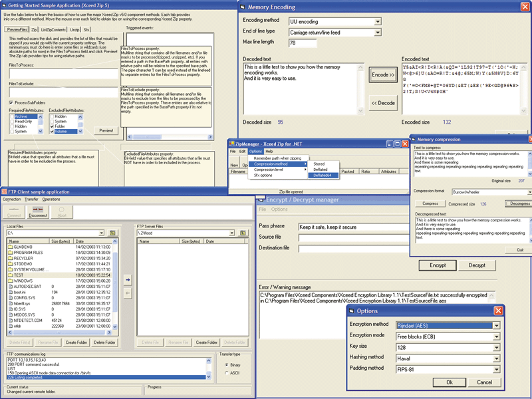Open the Options menu in ZipManager
The width and height of the screenshot is (532, 399).
coord(255,152)
